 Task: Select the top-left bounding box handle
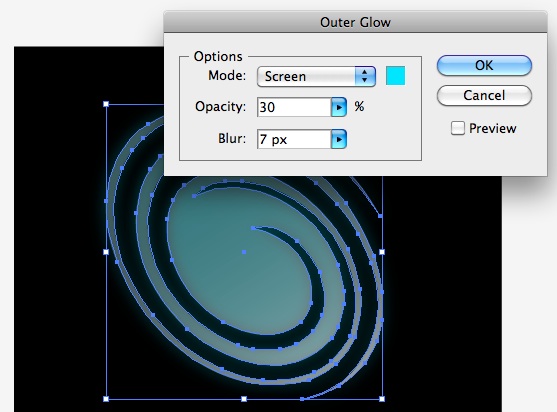click(106, 104)
